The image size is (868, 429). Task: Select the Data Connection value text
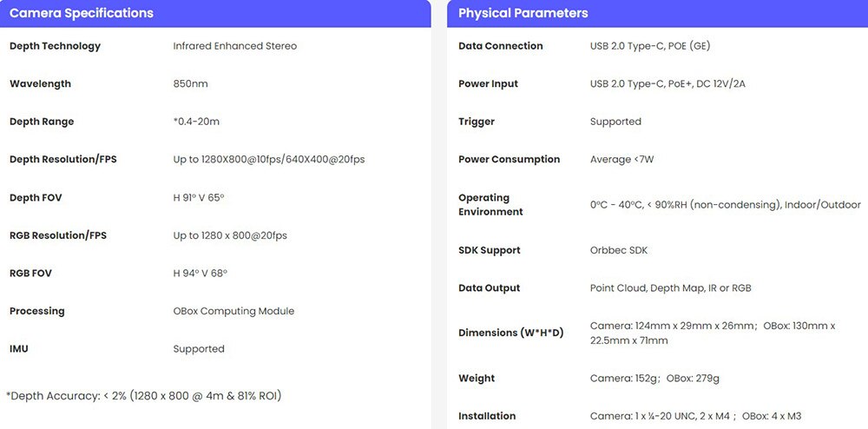650,46
